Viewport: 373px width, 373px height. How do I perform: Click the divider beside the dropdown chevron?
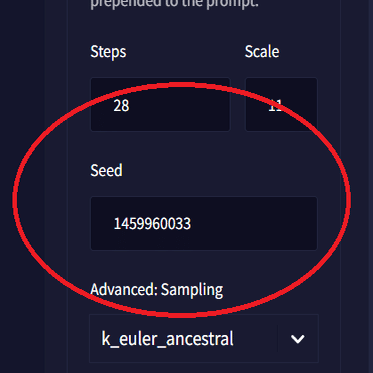(277, 339)
